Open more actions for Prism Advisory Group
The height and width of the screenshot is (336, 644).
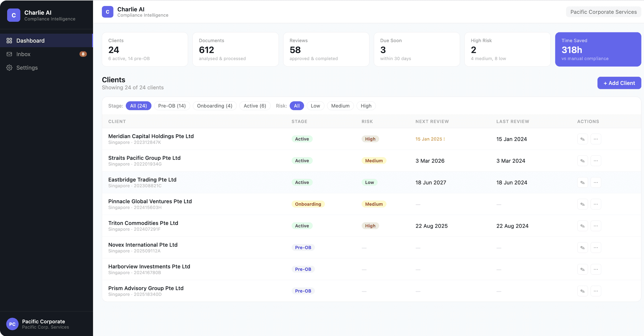596,291
